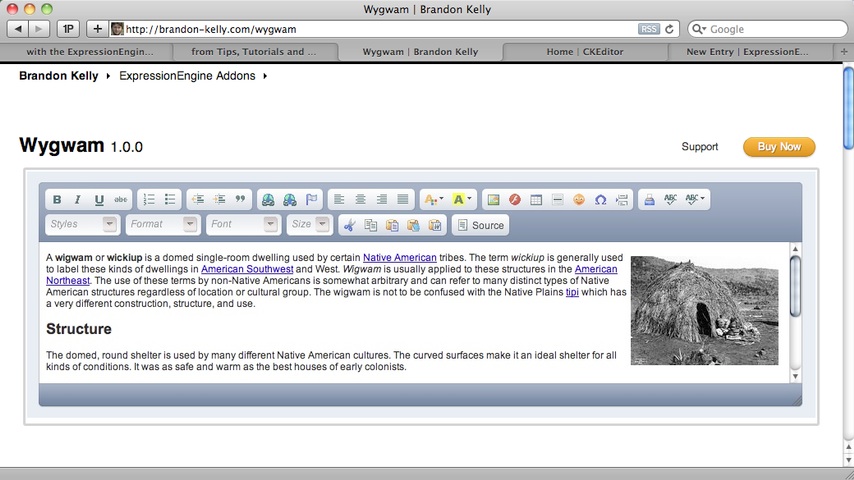Apply block quote formatting

(240, 200)
